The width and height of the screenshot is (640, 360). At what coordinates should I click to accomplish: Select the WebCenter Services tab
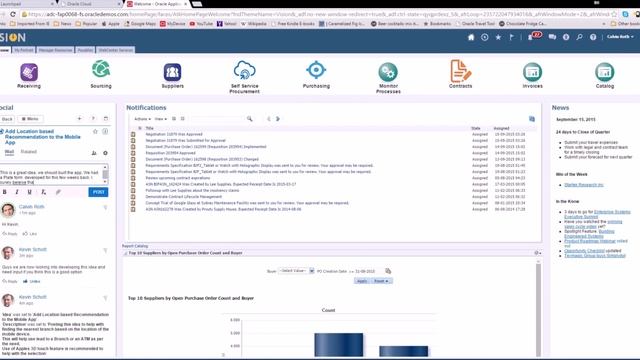(x=116, y=50)
